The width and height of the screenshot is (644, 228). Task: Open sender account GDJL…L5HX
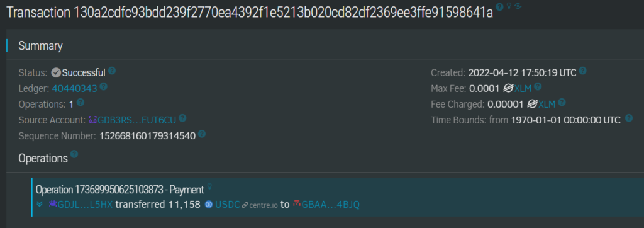(80, 205)
